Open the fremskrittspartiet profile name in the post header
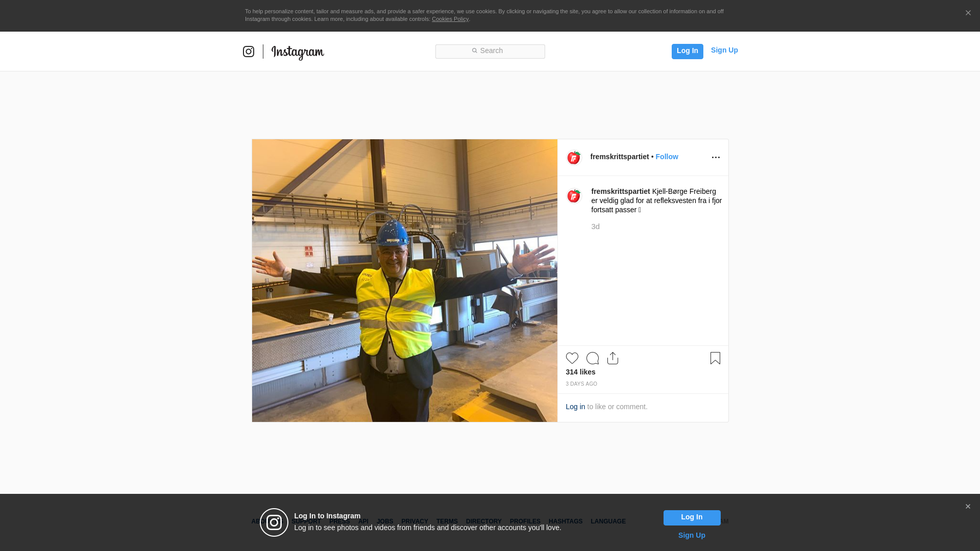Viewport: 980px width, 551px height. pos(619,157)
